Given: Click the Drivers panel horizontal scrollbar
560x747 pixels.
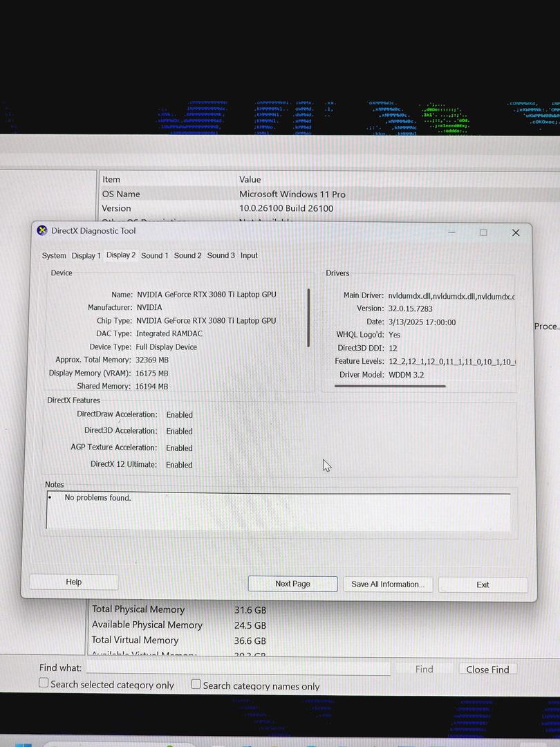Looking at the screenshot, I should (389, 386).
